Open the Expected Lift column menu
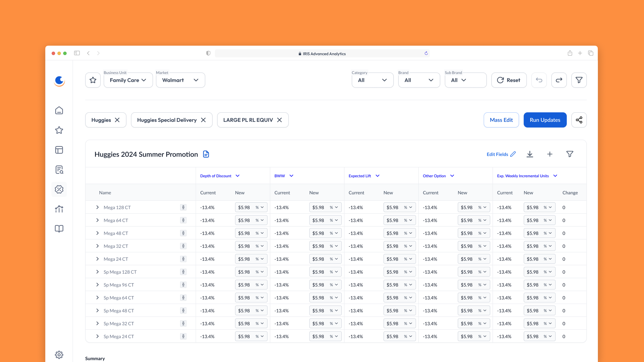Screen dimensions: 644x362 click(x=378, y=176)
